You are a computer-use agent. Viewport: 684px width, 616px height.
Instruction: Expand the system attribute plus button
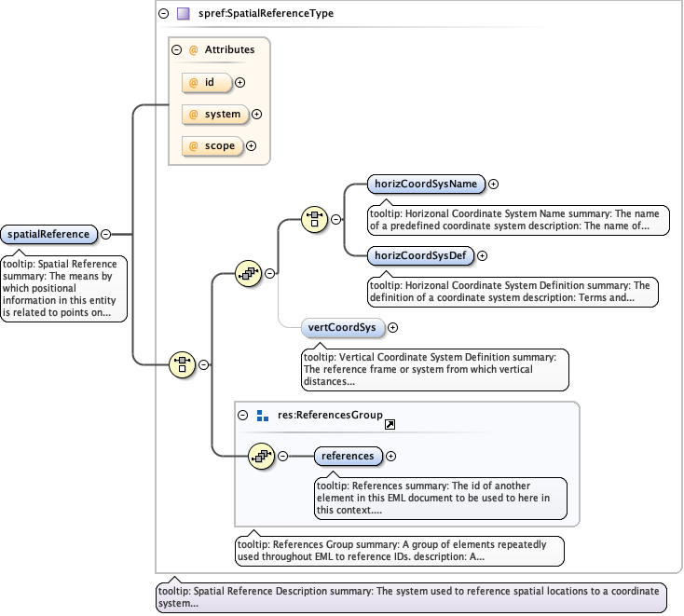(x=257, y=115)
